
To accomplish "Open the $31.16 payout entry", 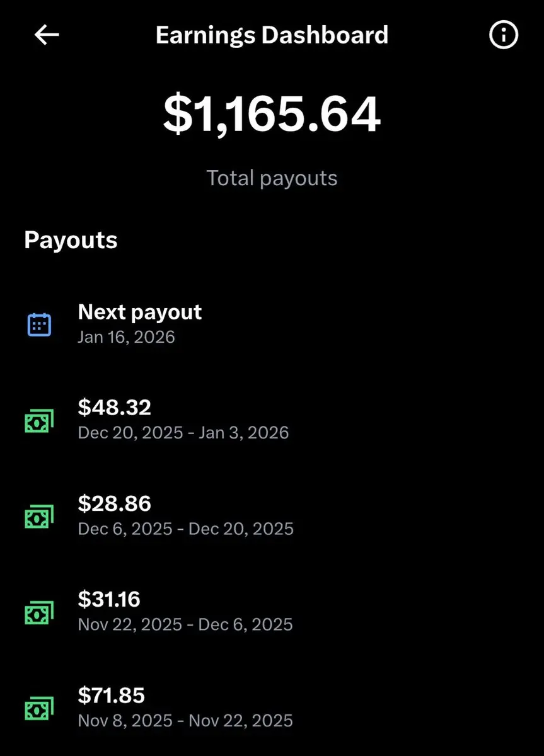I will (x=109, y=599).
